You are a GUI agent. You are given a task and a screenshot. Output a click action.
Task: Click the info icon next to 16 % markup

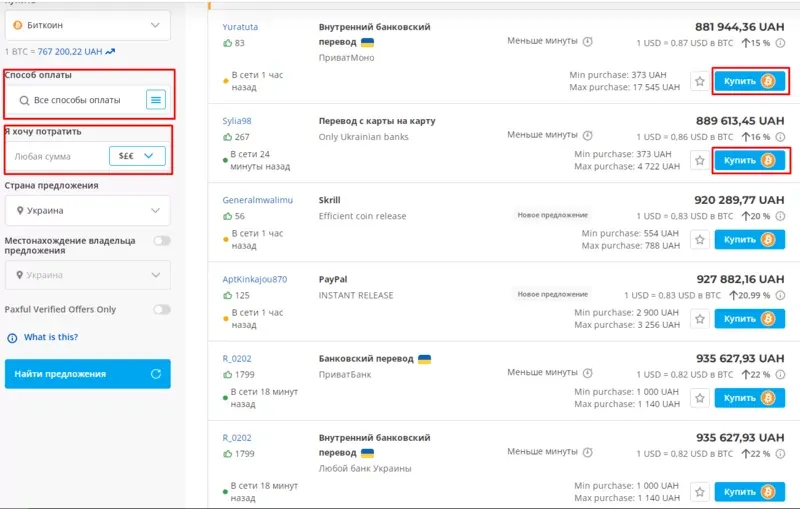(780, 137)
